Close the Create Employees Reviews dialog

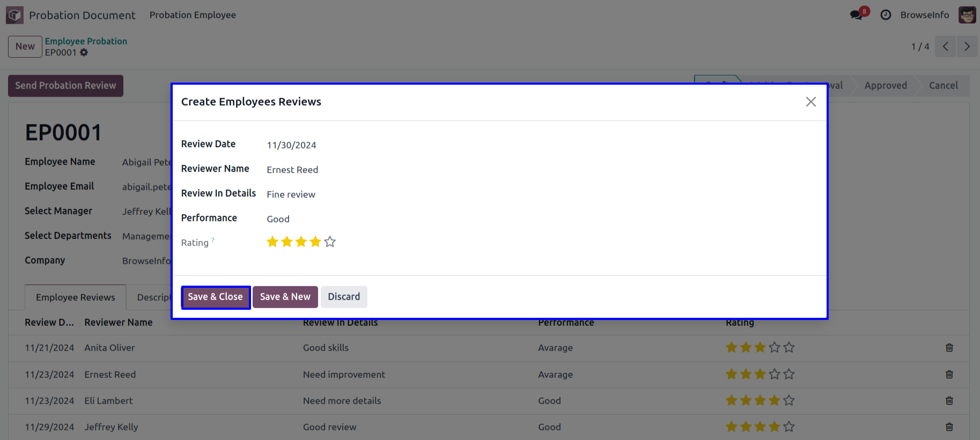[x=810, y=102]
